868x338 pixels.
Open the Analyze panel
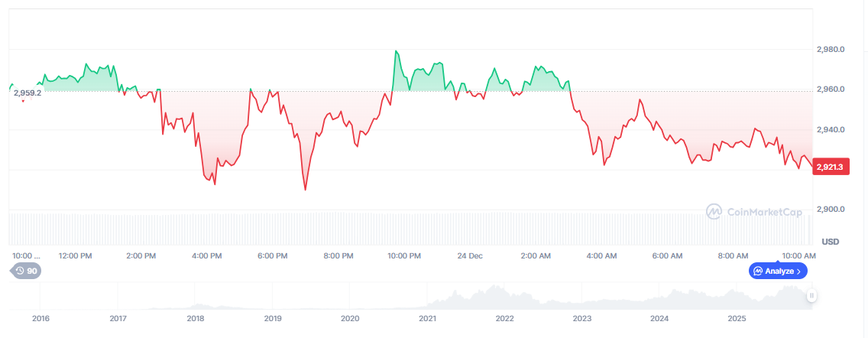point(778,271)
